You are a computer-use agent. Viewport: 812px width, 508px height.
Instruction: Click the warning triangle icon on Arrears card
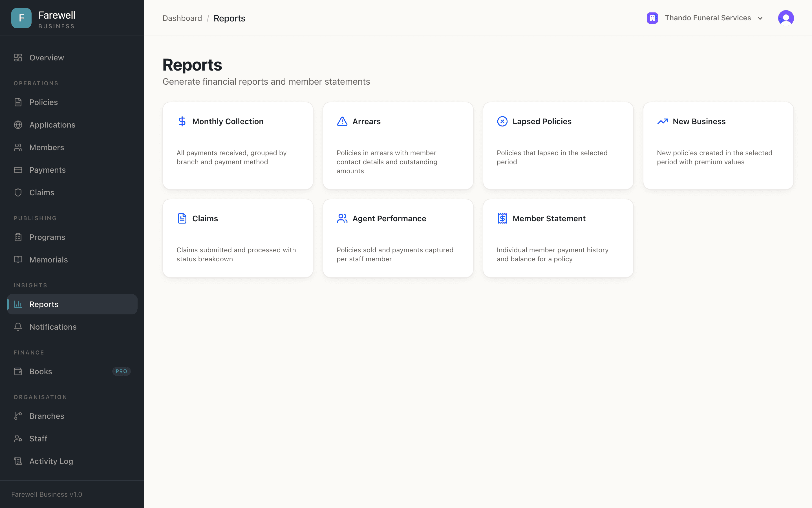[342, 121]
